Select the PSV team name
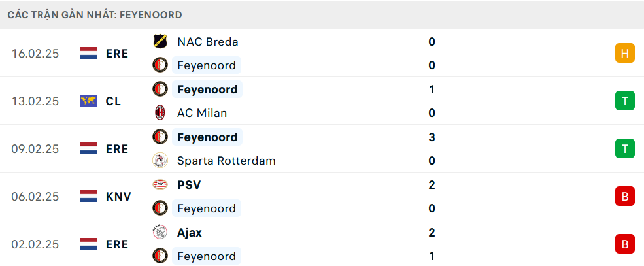The width and height of the screenshot is (644, 266). click(189, 185)
